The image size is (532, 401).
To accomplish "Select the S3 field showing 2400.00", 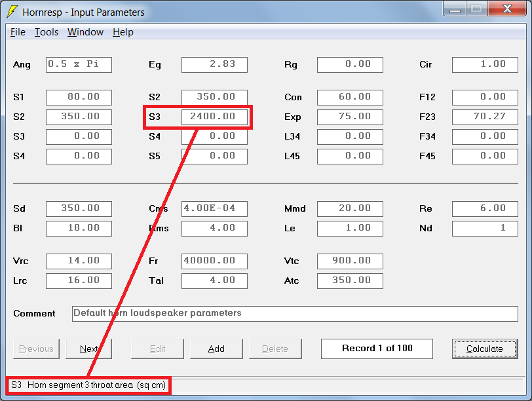I will click(x=214, y=117).
